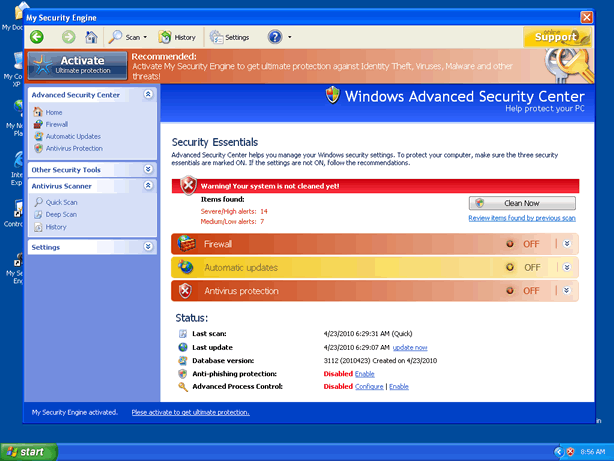Select Deep Scan in the sidebar

[x=60, y=214]
